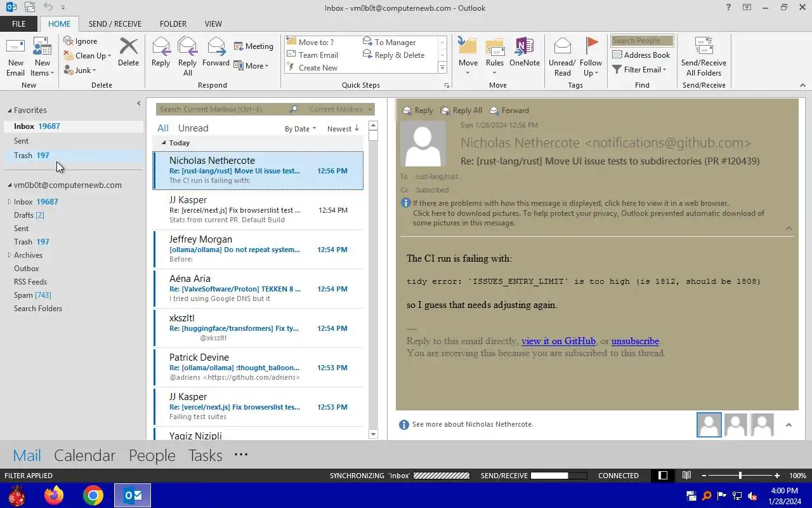Open the 'view it on GitHub' link
The width and height of the screenshot is (812, 508).
click(x=558, y=341)
